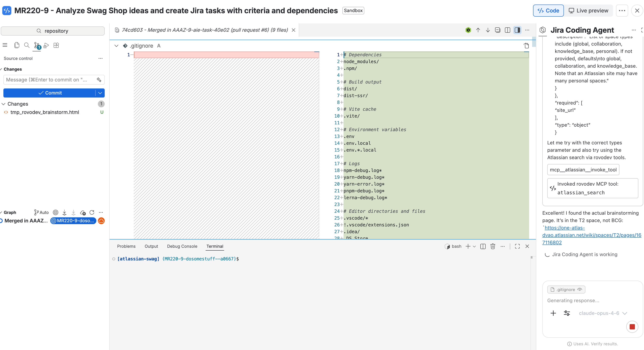Open terminal panel more actions

(x=503, y=246)
